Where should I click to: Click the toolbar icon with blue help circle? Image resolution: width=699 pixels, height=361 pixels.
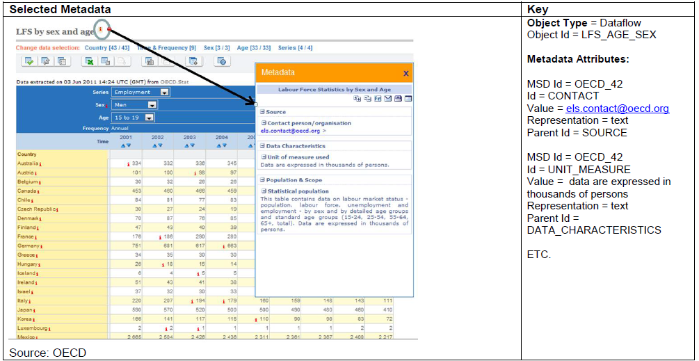point(222,62)
